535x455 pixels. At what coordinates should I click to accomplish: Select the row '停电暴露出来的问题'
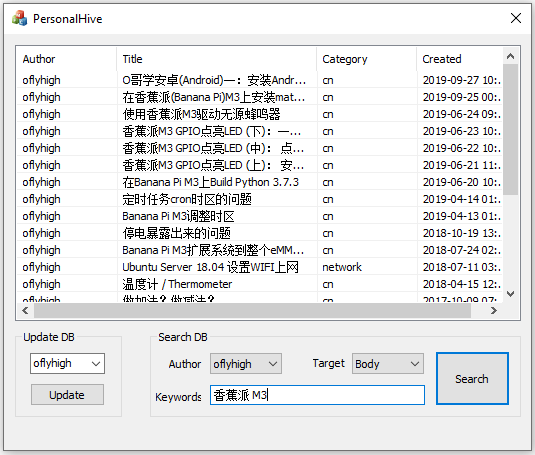(259, 233)
